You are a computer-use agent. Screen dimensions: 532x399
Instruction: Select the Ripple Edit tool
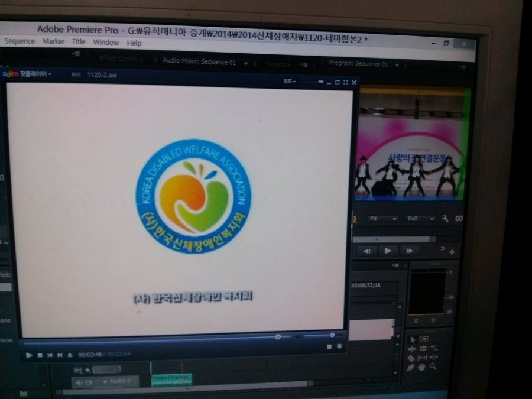[411, 349]
